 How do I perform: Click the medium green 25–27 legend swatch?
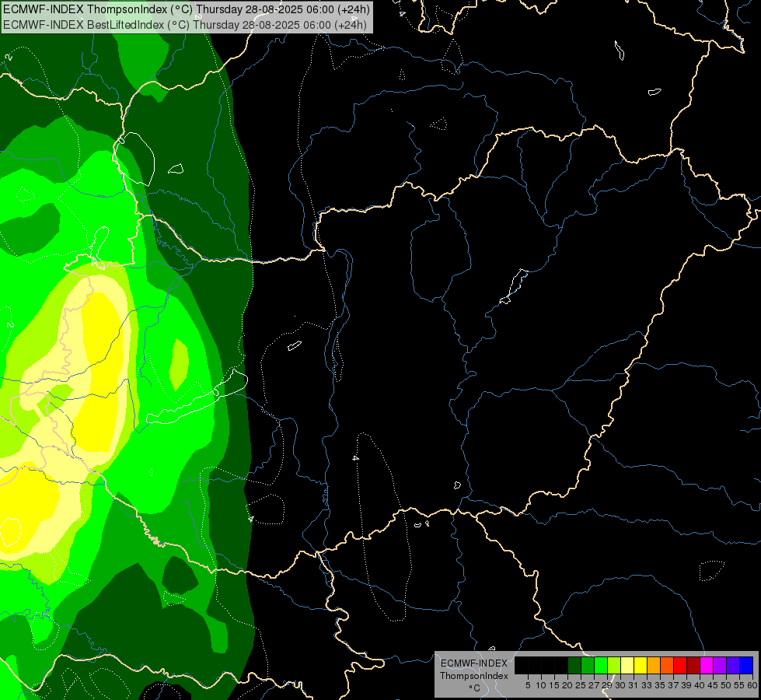click(x=588, y=665)
